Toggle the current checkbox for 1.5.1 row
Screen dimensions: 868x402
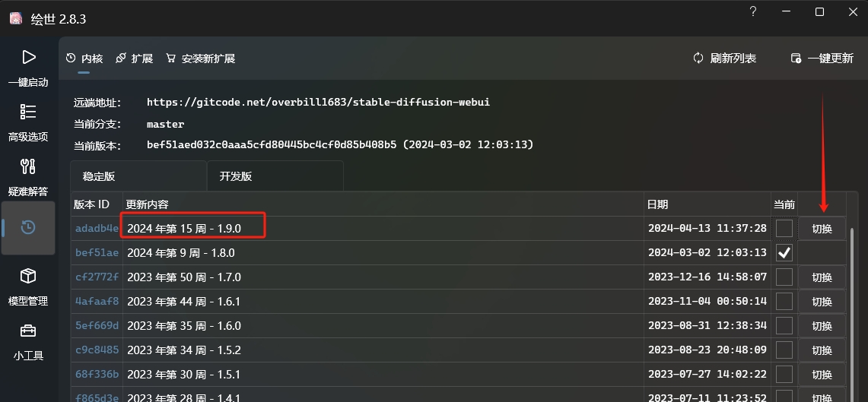pos(784,375)
